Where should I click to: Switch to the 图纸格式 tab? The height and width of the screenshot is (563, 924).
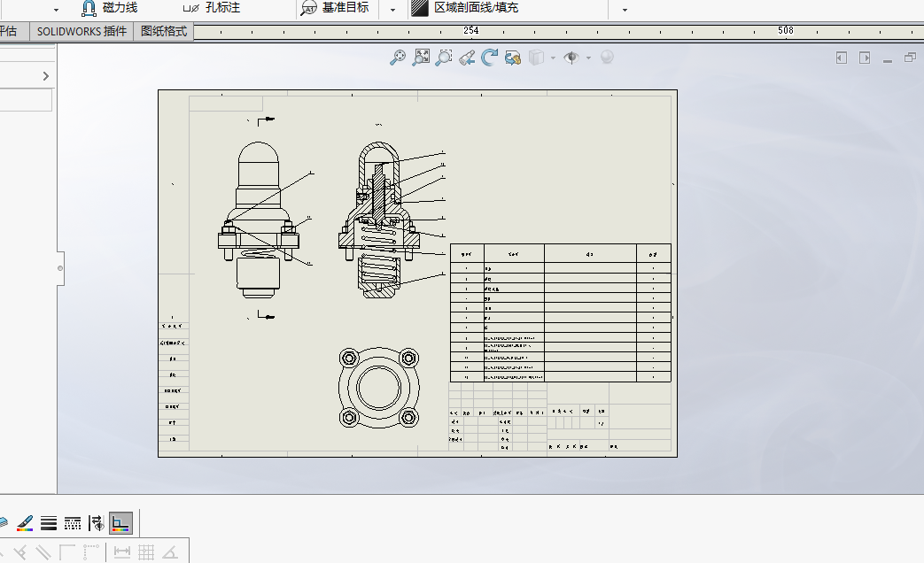tap(164, 30)
